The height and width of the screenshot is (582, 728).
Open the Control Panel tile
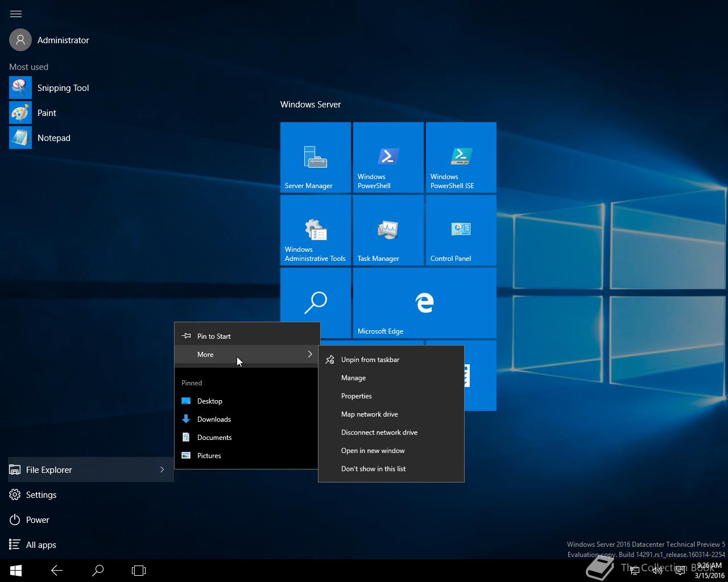point(461,230)
